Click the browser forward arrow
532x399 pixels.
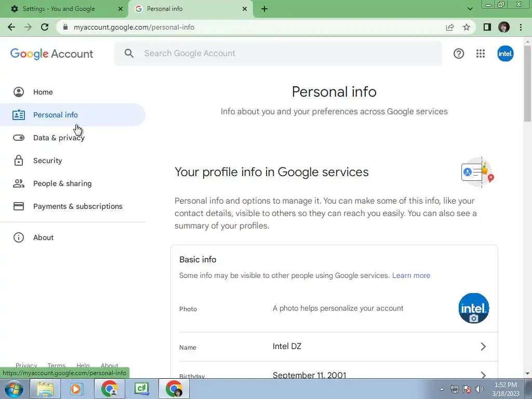(x=28, y=27)
